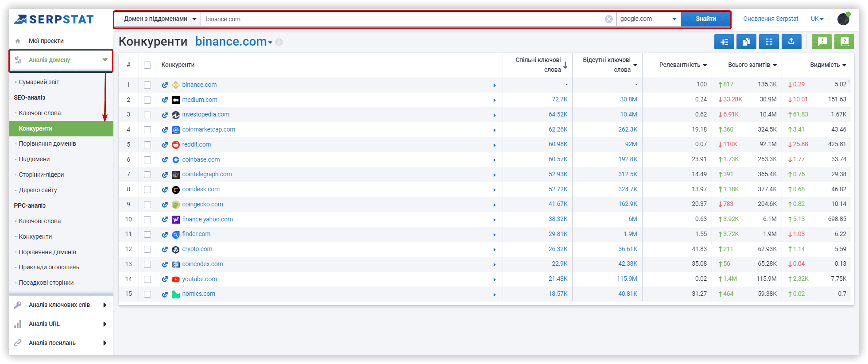Image resolution: width=868 pixels, height=364 pixels.
Task: Expand the coinmarketcap.com row arrow
Action: point(494,130)
